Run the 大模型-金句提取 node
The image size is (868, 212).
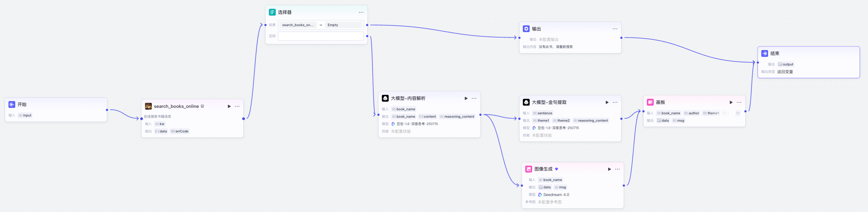[607, 102]
